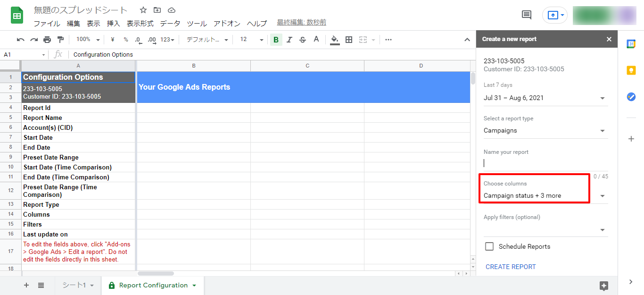This screenshot has width=644, height=295.
Task: Get more add-ons with the plus icon
Action: pyautogui.click(x=631, y=139)
